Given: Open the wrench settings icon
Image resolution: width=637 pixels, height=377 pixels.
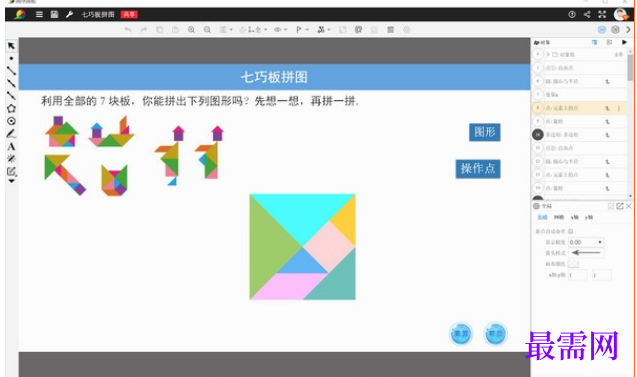Looking at the screenshot, I should [69, 14].
